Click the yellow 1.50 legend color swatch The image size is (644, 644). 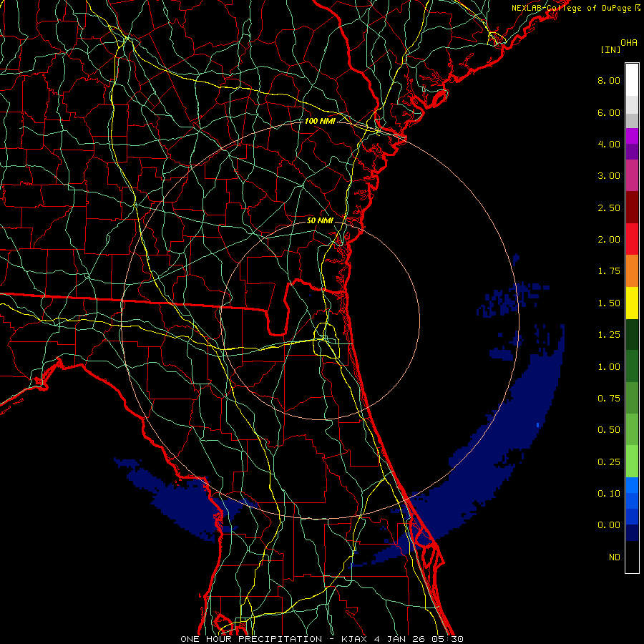[632, 303]
